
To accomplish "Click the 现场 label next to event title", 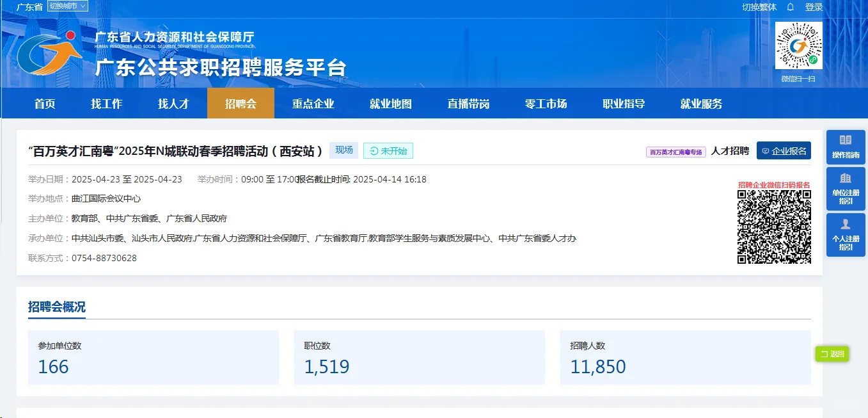I will pos(343,150).
